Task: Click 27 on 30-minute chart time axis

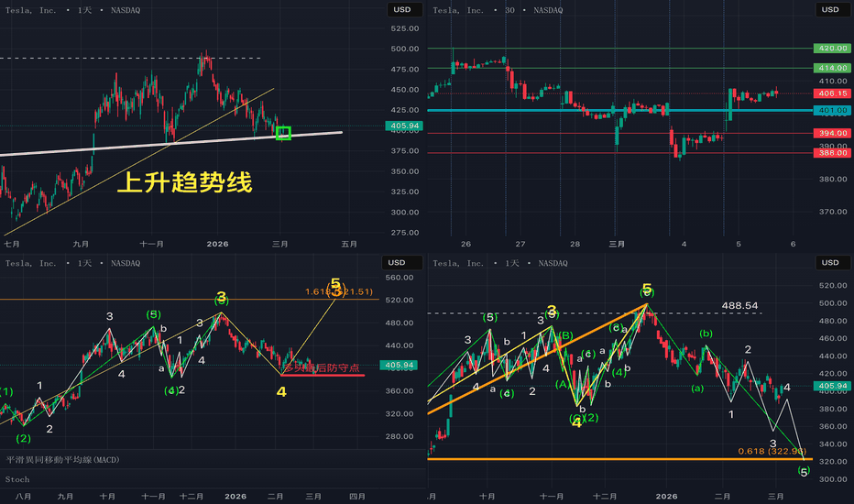Action: click(520, 244)
